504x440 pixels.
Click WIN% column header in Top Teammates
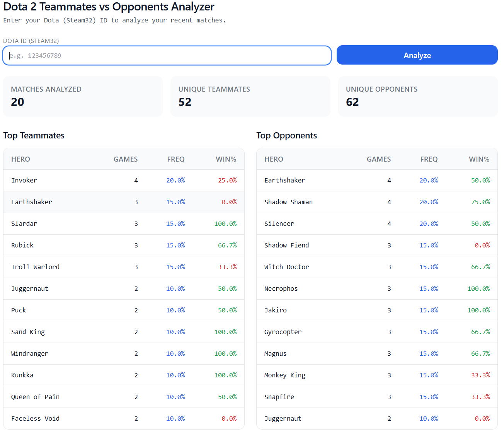click(226, 159)
